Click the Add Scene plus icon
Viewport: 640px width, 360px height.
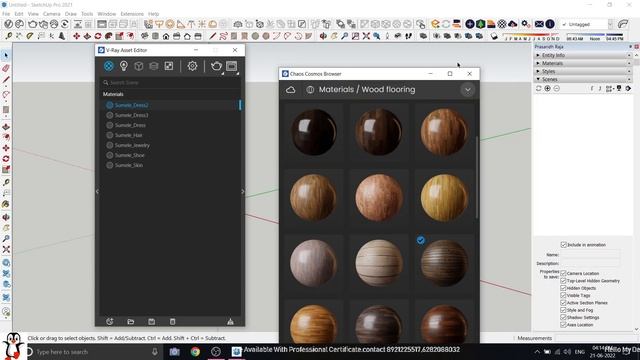(547, 88)
